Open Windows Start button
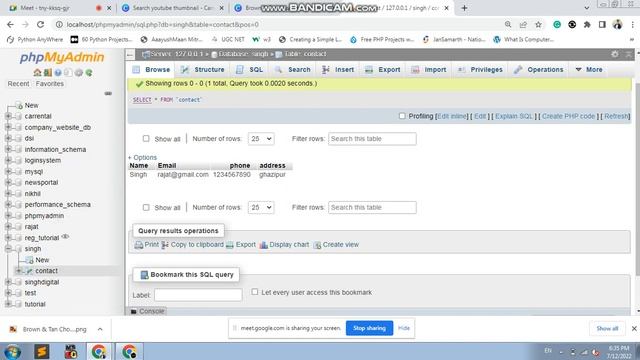 [12, 351]
